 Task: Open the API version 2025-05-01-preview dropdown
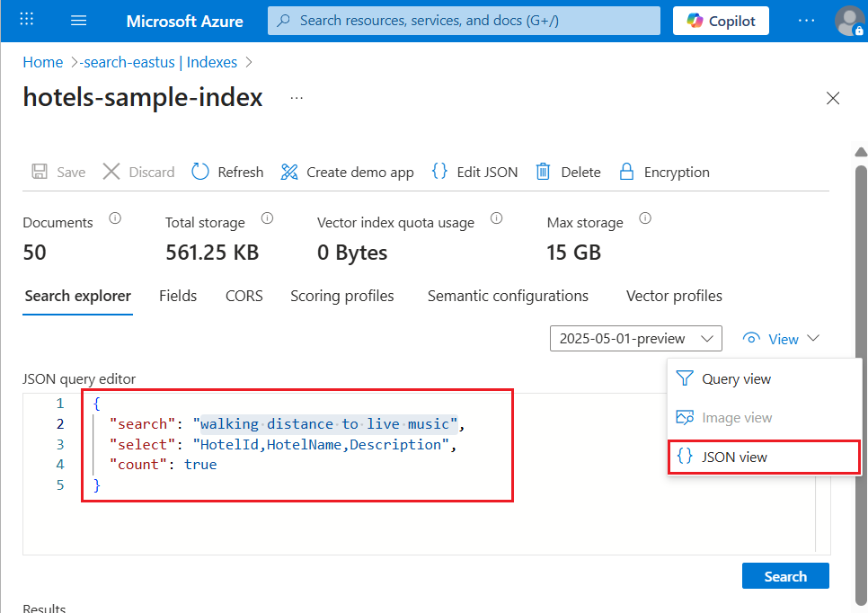636,339
